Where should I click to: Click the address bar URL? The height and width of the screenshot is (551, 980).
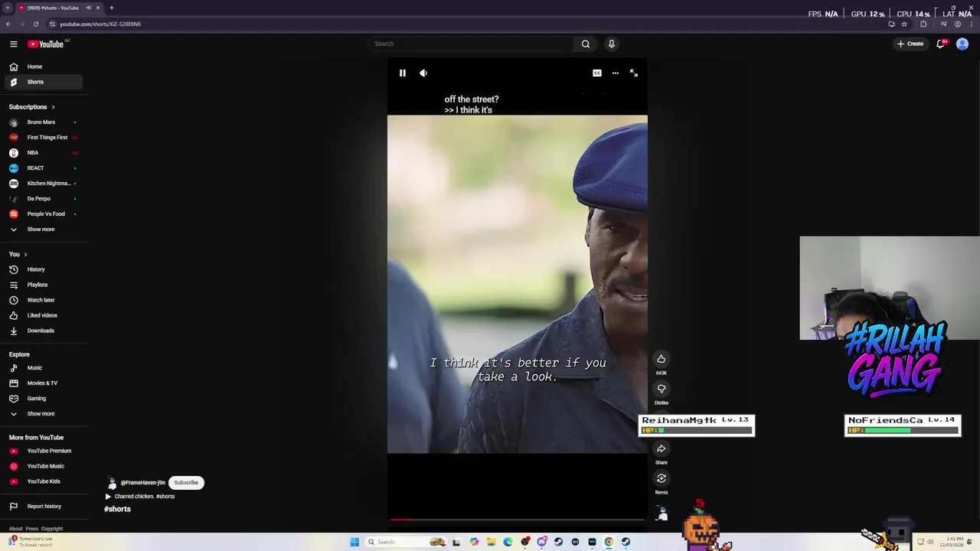(100, 24)
